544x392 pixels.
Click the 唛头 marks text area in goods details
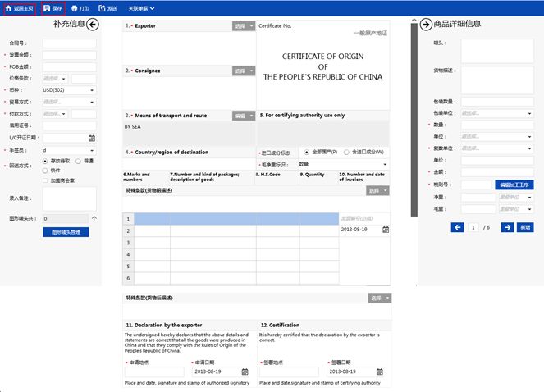point(497,51)
